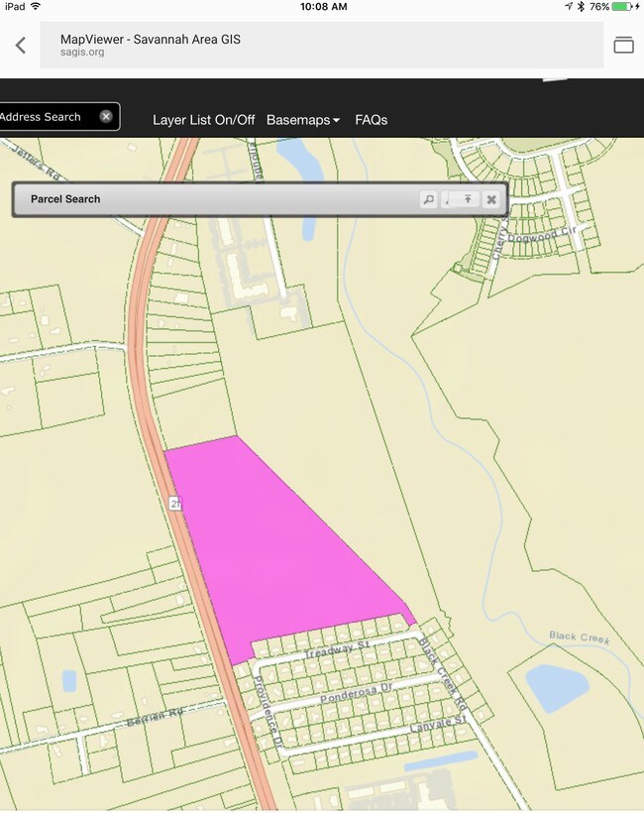Screen dimensions: 644x813
Task: Go back using the browser back arrow
Action: tap(21, 45)
